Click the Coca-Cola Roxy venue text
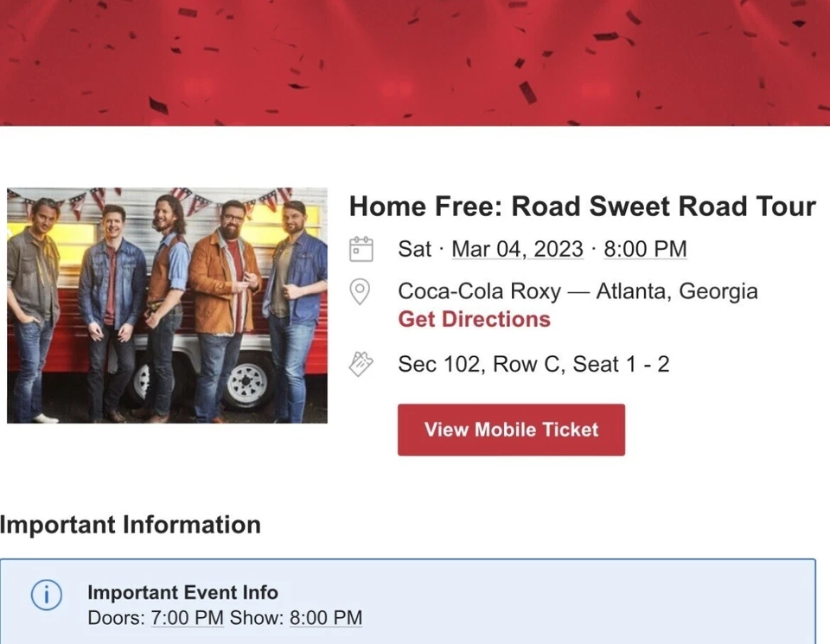The image size is (830, 644). pyautogui.click(x=479, y=291)
